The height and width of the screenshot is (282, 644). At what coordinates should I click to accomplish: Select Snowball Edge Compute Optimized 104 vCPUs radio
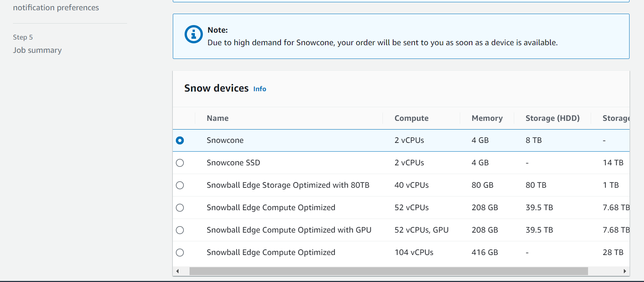point(180,253)
